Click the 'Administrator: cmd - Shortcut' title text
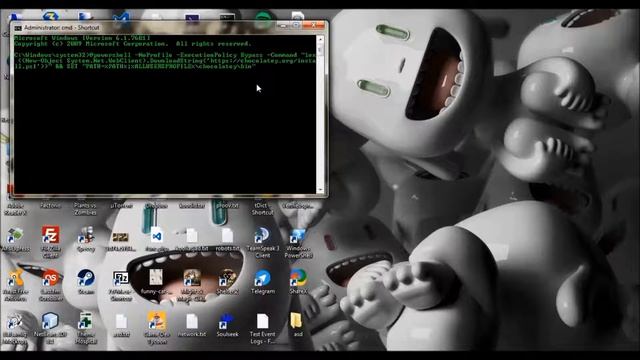This screenshot has height=360, width=640. (x=62, y=28)
